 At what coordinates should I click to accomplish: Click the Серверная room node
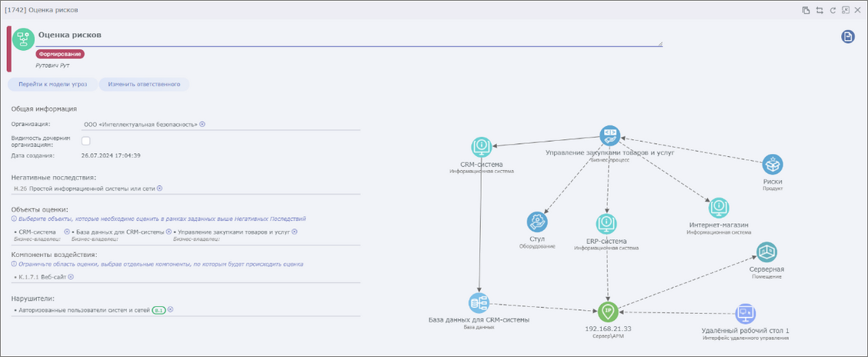pyautogui.click(x=766, y=252)
